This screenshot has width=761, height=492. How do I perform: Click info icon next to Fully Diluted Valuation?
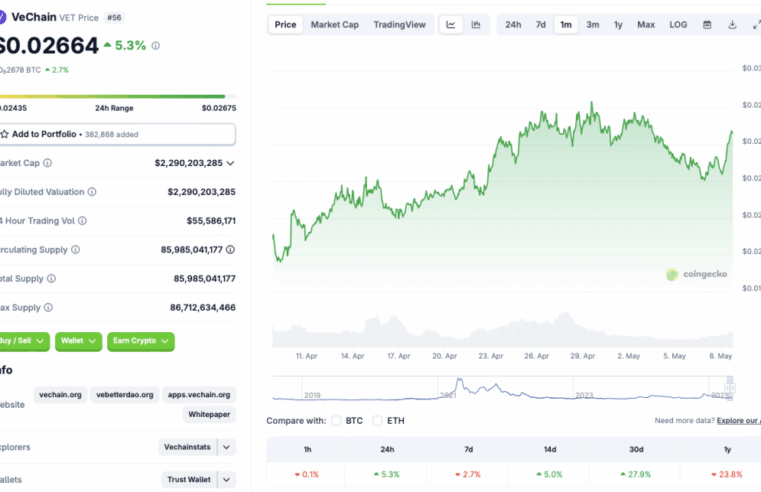[92, 192]
